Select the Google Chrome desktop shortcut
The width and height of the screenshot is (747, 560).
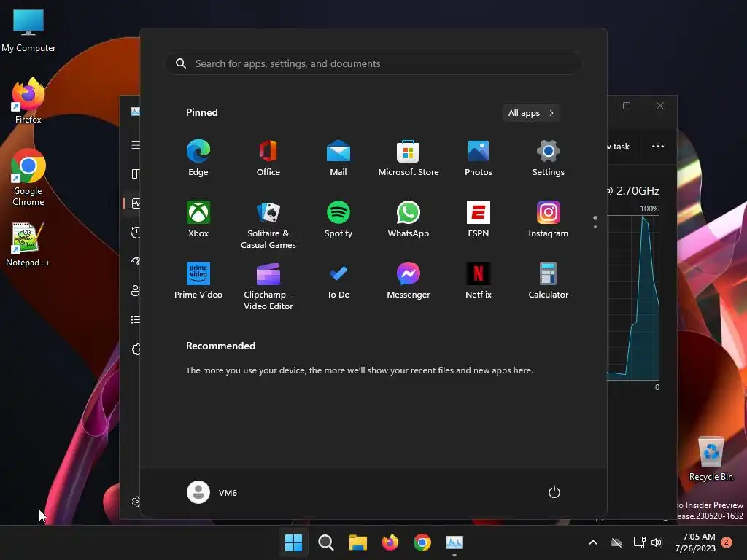pos(28,177)
